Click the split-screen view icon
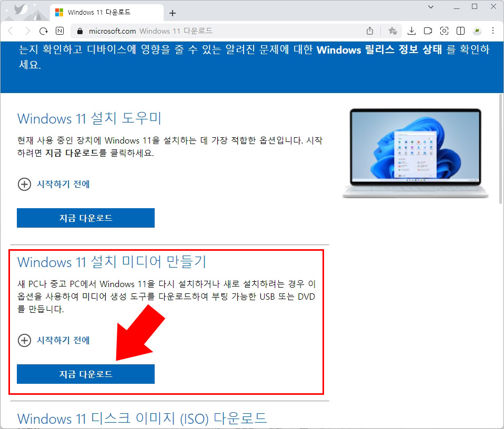504x429 pixels. click(460, 31)
